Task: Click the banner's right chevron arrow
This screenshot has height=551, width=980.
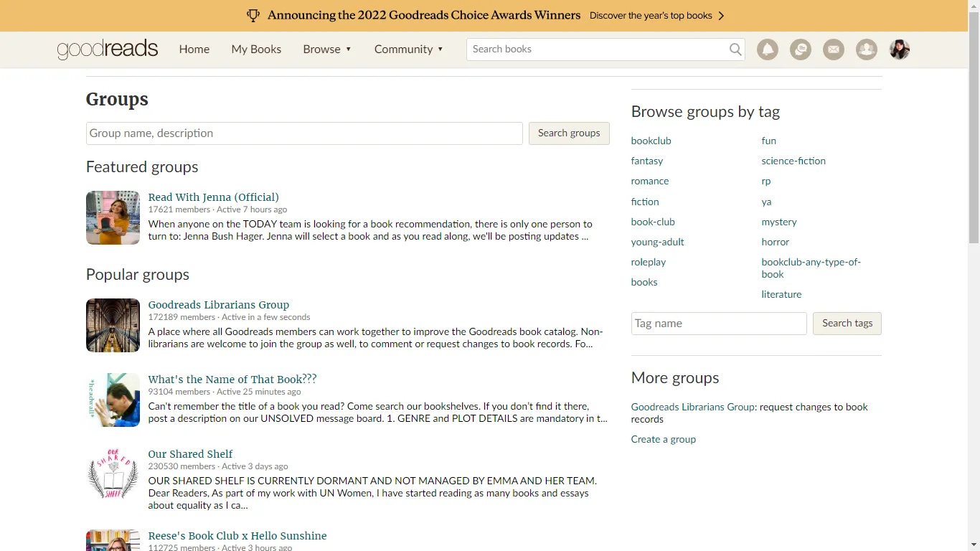Action: [x=721, y=16]
